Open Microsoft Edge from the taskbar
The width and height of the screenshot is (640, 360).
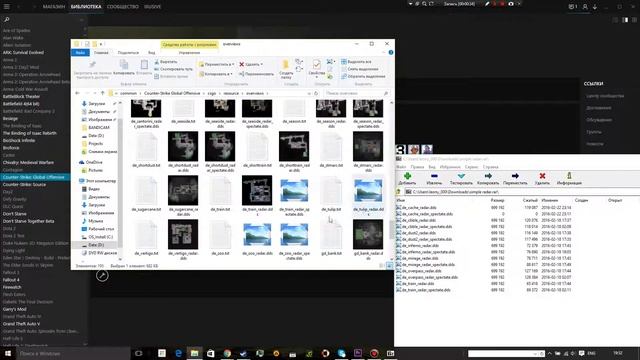(x=178, y=353)
